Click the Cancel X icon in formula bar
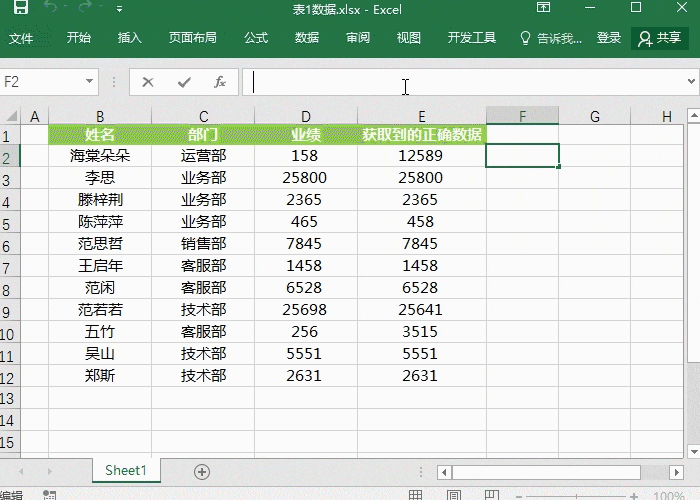This screenshot has width=700, height=500. pyautogui.click(x=148, y=82)
